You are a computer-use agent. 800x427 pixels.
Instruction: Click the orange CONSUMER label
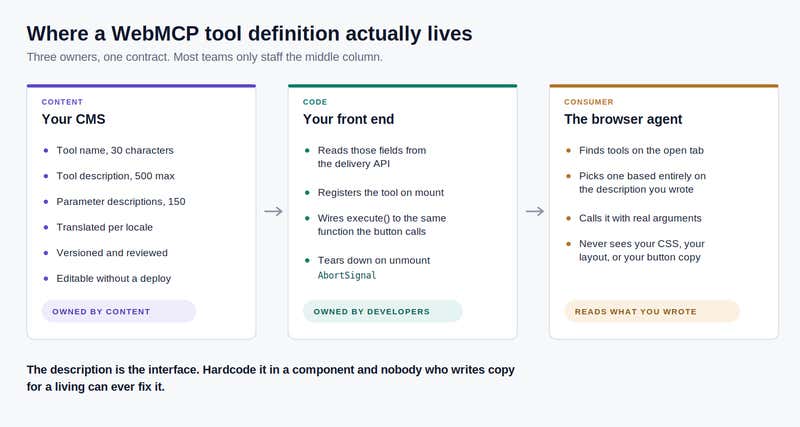tap(589, 102)
